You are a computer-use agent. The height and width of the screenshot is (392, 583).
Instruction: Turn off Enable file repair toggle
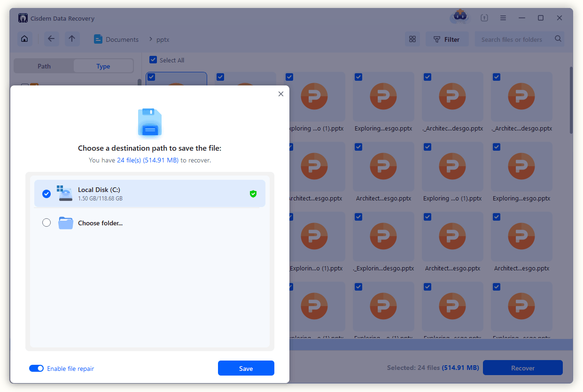coord(37,369)
